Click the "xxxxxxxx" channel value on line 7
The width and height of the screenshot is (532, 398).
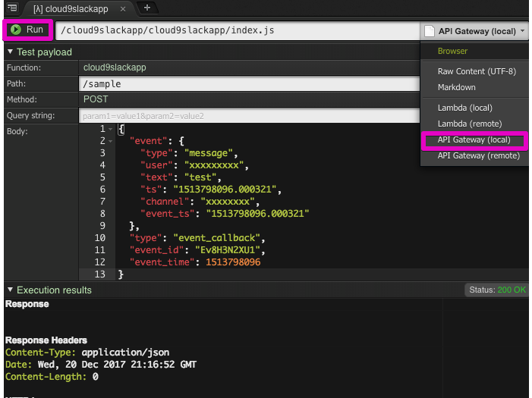tap(228, 202)
